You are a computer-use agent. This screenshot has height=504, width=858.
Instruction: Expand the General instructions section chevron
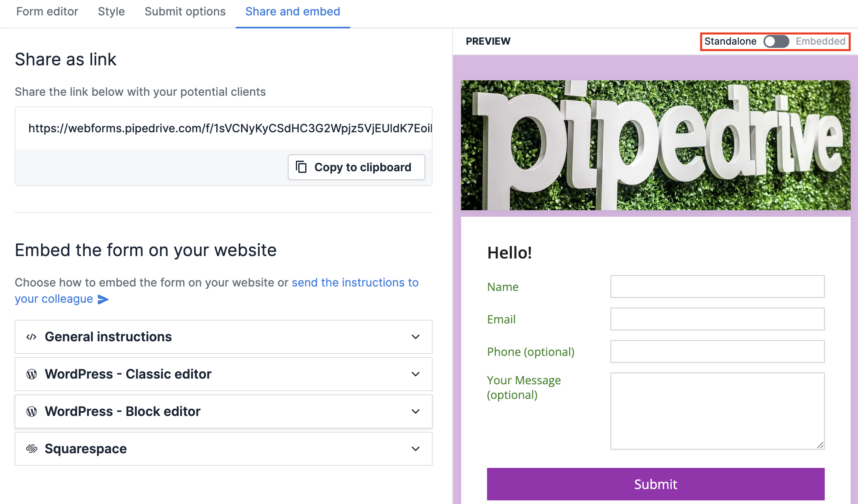point(416,337)
